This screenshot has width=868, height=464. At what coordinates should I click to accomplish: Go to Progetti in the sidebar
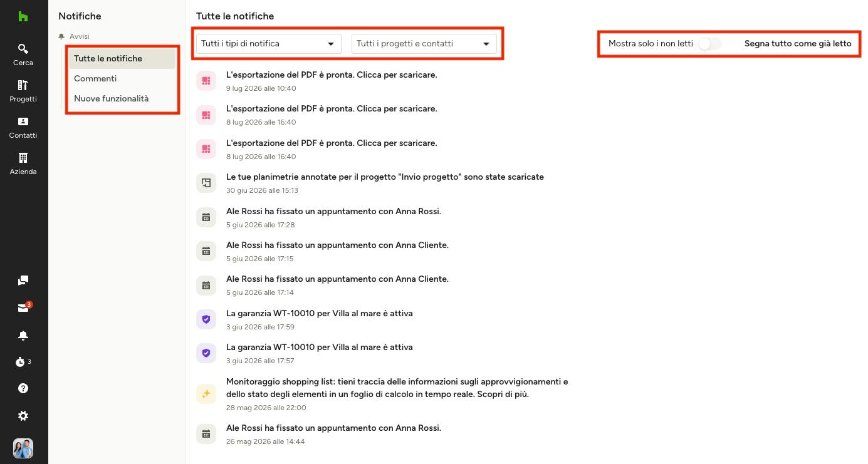(x=23, y=91)
